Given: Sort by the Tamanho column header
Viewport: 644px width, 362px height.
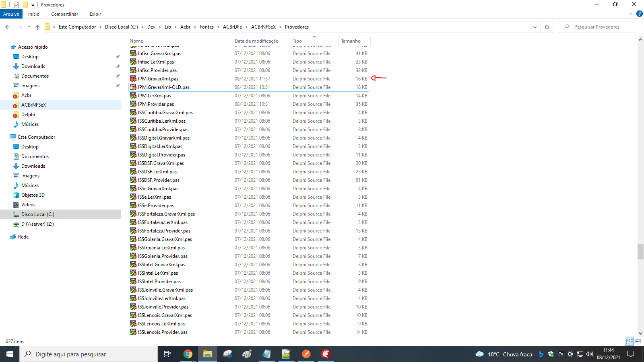Looking at the screenshot, I should [351, 41].
